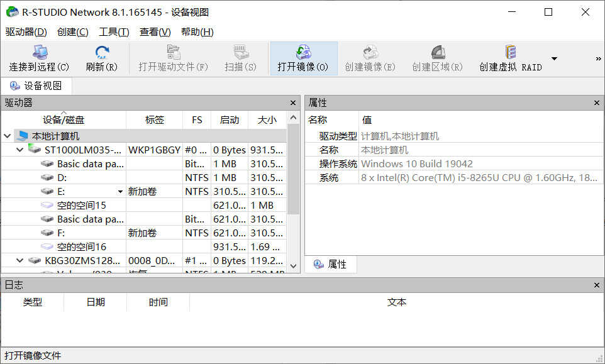Select the 本地计算机 computer icon
Screen dimensions: 605x364
click(23, 136)
